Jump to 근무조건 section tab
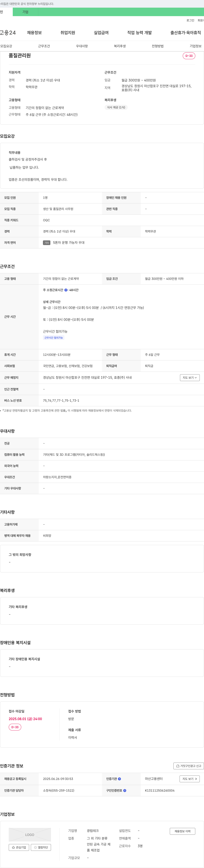This screenshot has width=204, height=868. click(44, 46)
